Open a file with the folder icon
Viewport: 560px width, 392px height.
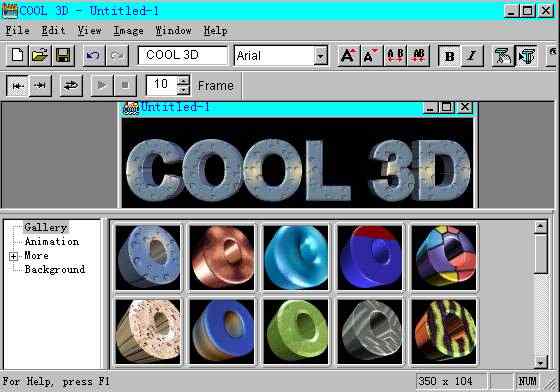tap(40, 56)
